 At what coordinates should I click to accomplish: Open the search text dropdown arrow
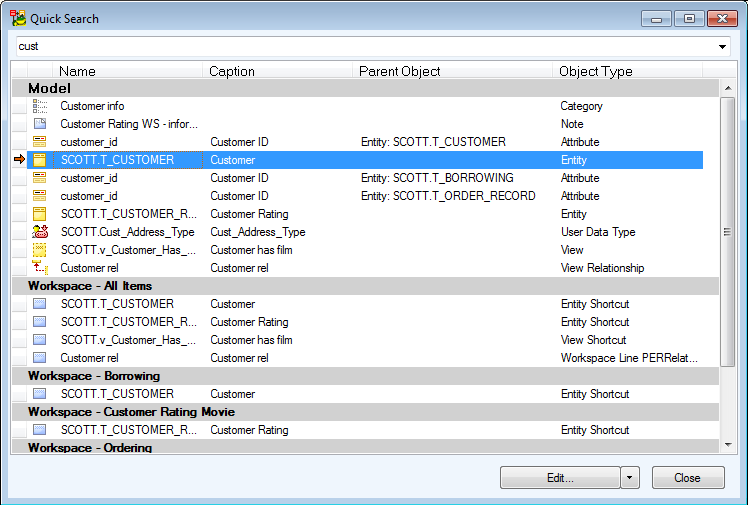tap(723, 47)
